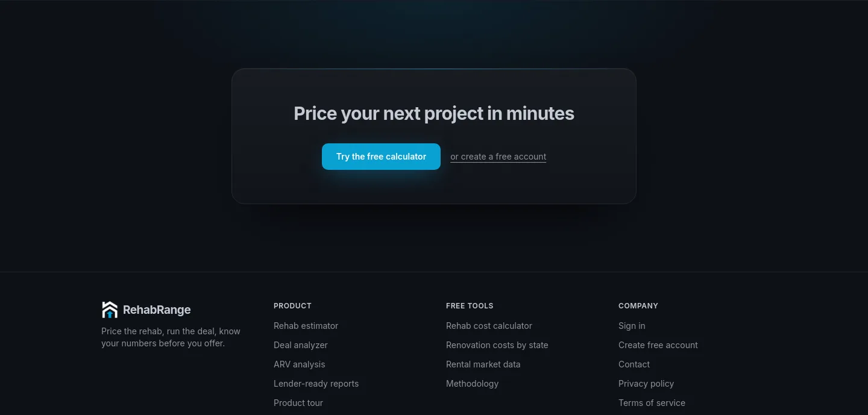The width and height of the screenshot is (868, 415).
Task: Read the Methodology page
Action: [x=472, y=384]
